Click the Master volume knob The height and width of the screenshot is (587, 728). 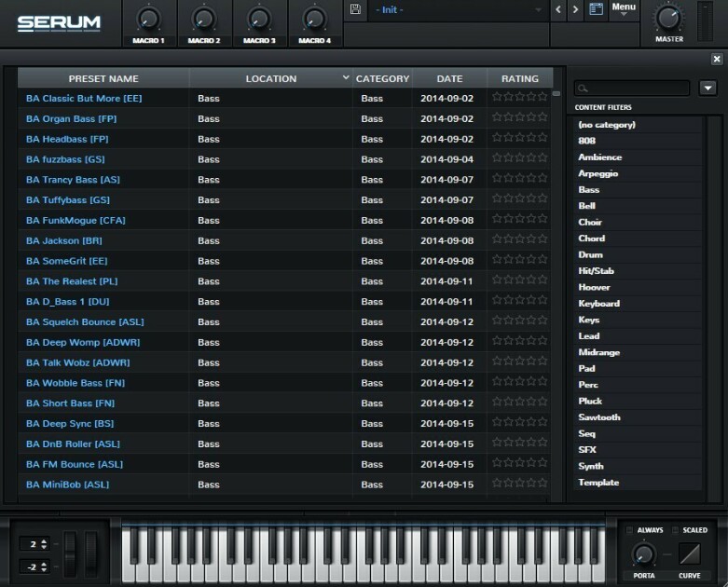pos(668,18)
